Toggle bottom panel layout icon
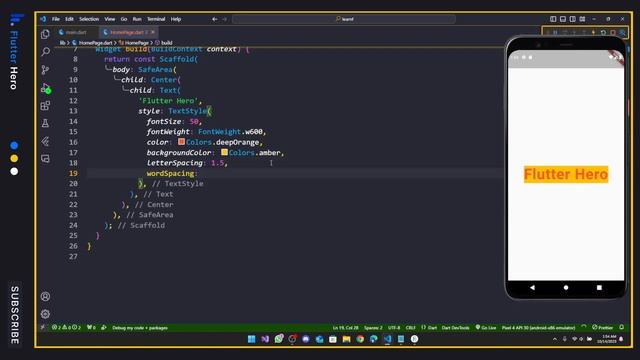The height and width of the screenshot is (360, 640). [563, 19]
